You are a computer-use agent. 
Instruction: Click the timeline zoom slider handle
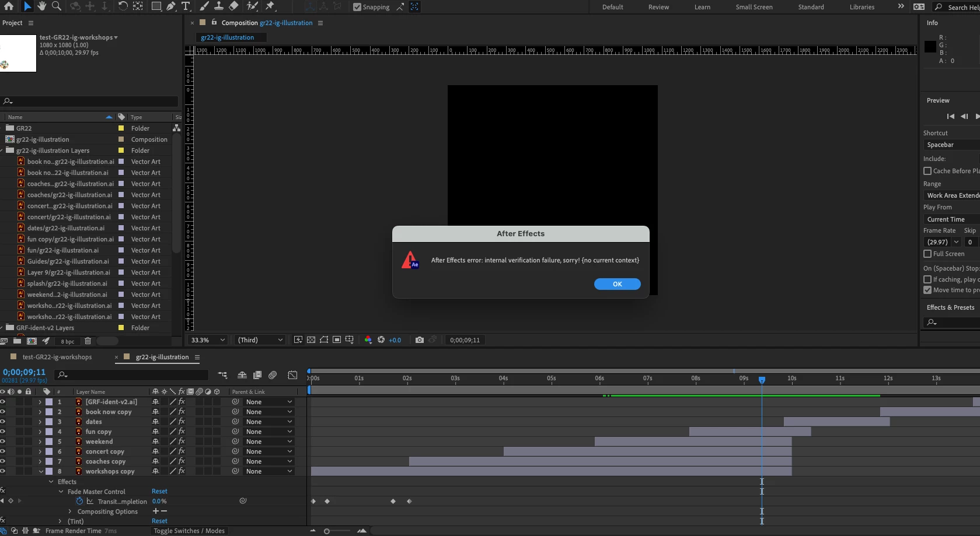tap(327, 531)
